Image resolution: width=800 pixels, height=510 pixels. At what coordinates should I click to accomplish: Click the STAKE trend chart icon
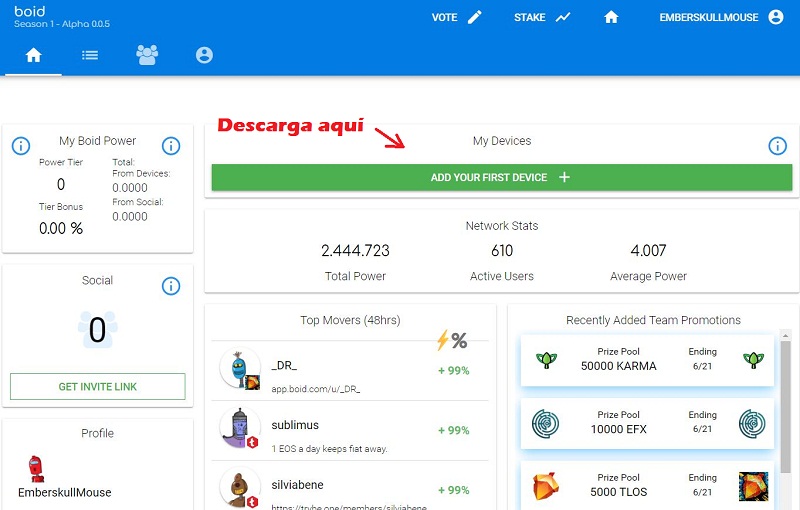pyautogui.click(x=563, y=17)
